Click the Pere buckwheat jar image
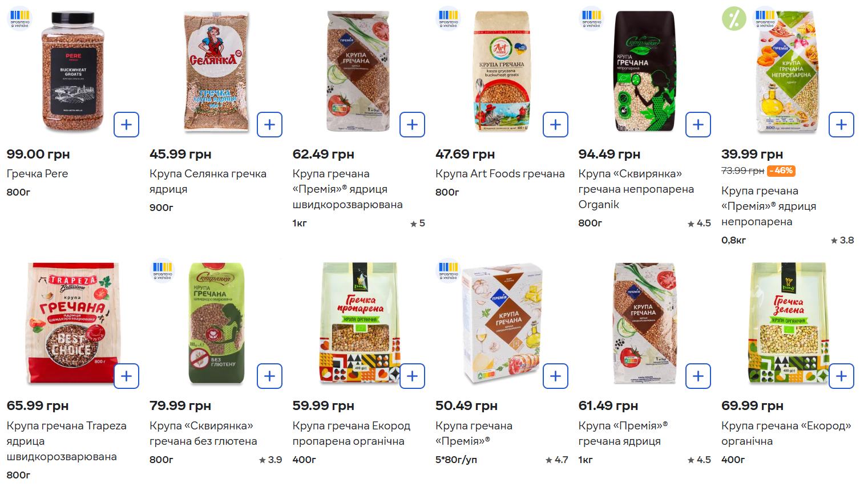This screenshot has height=487, width=868. pos(73,71)
